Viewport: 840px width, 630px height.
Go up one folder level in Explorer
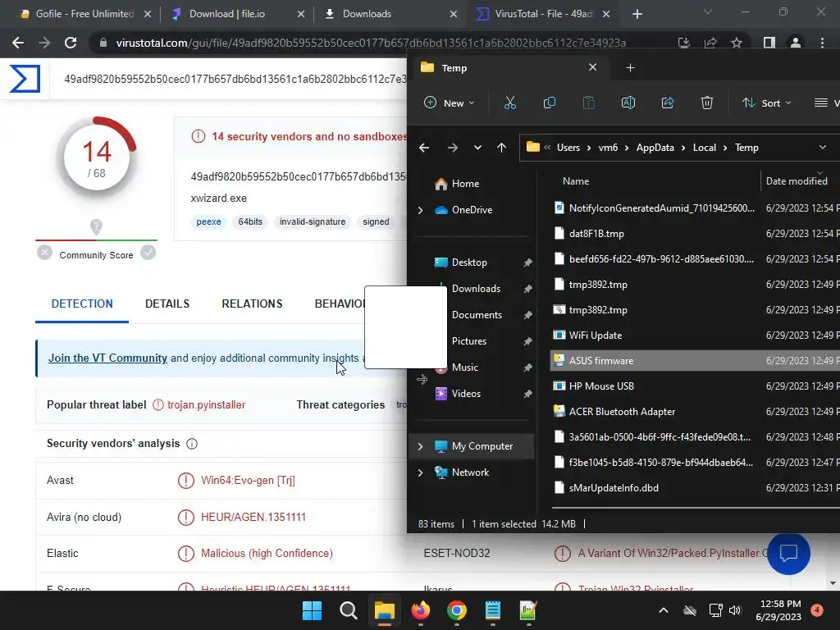[x=501, y=148]
